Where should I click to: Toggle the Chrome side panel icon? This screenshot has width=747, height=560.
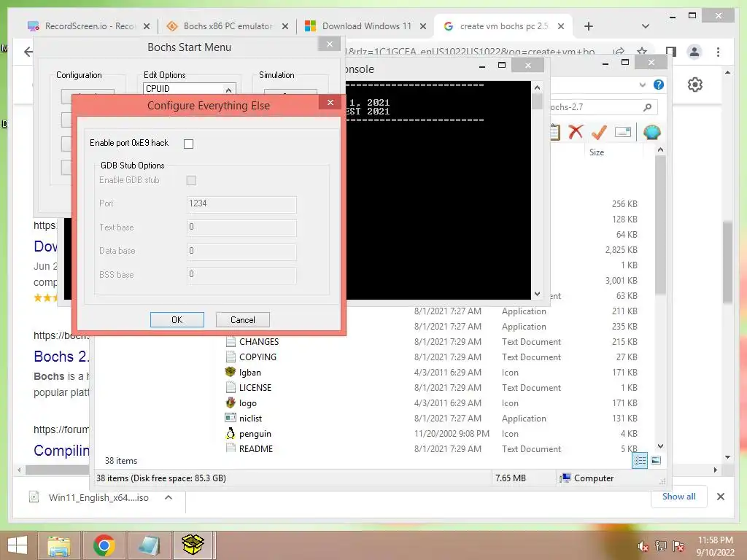pyautogui.click(x=671, y=52)
